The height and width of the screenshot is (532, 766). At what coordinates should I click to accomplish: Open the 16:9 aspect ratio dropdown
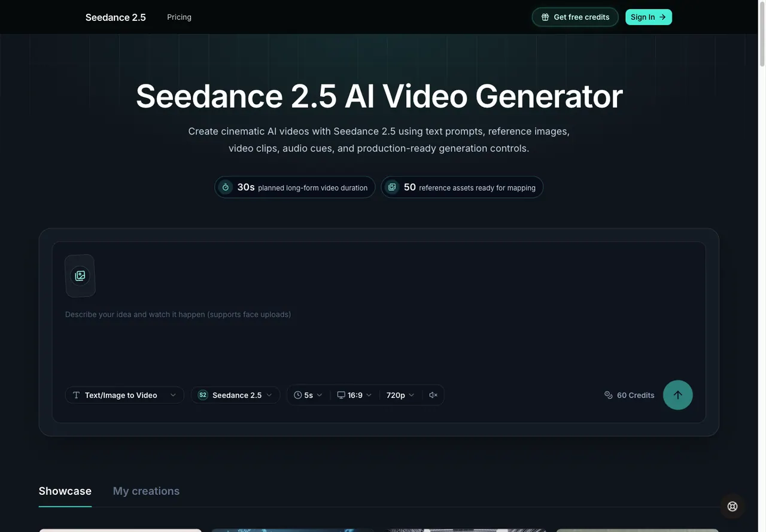pos(355,395)
